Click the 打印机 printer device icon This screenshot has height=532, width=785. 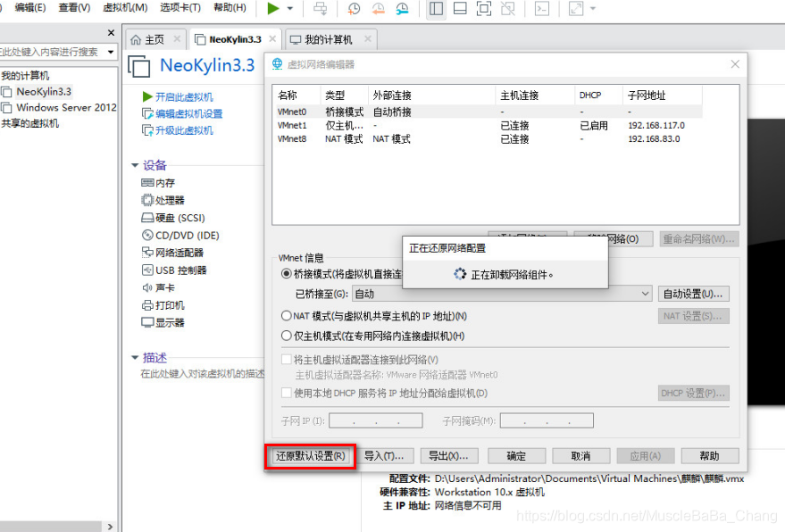147,305
